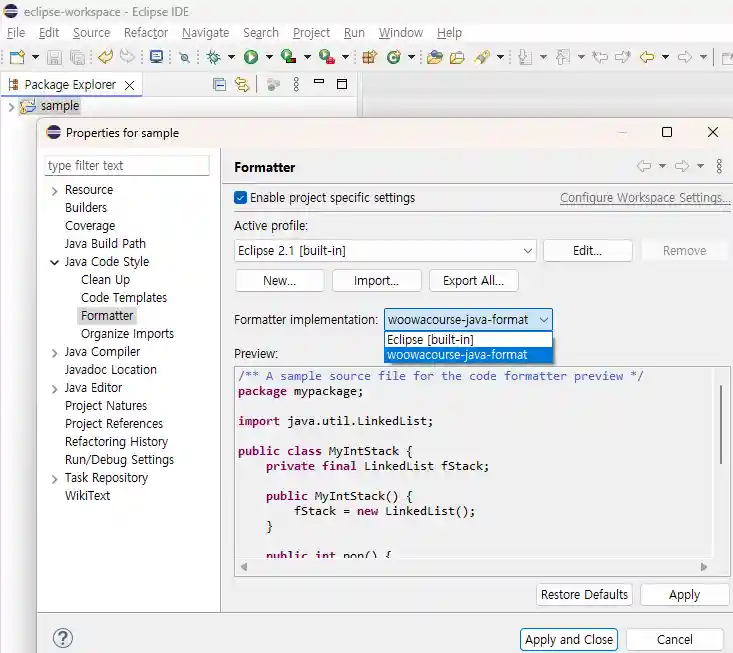
Task: Click the Run External Tools icon
Action: click(327, 57)
